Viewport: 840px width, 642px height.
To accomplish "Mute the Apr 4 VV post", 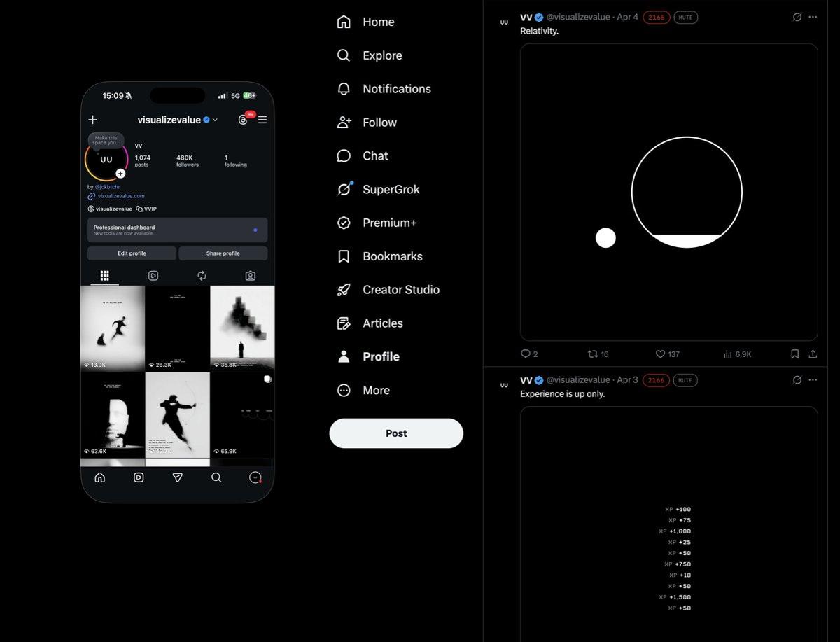I will [685, 17].
